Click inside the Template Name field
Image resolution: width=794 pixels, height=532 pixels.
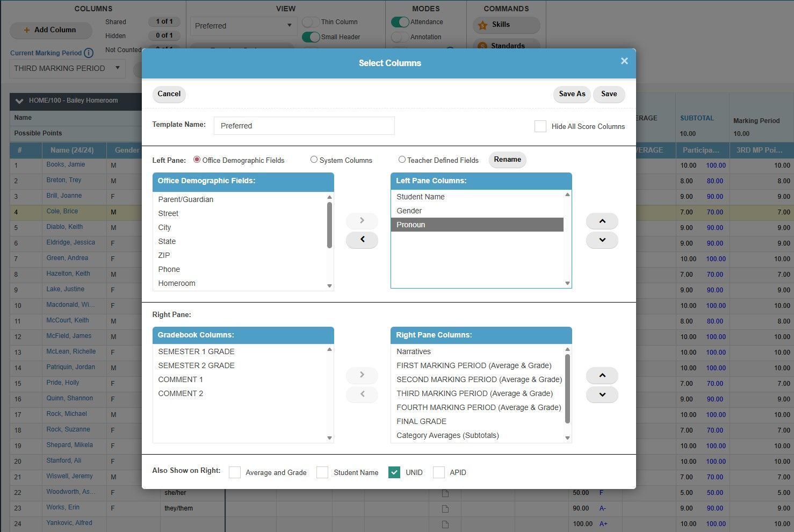click(304, 125)
